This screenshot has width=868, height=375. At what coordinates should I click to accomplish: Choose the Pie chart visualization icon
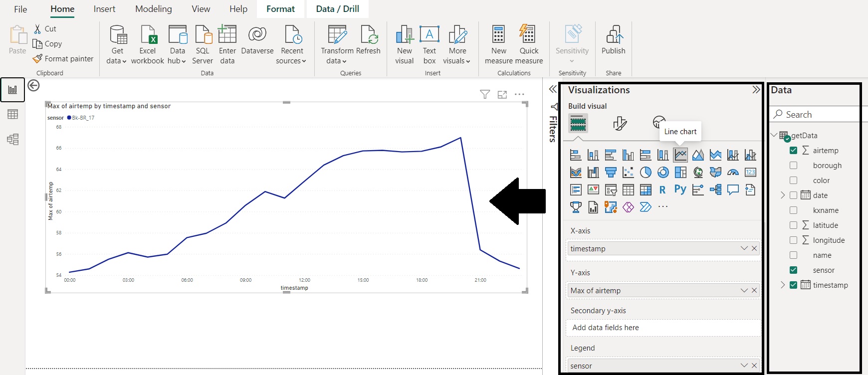(x=646, y=173)
